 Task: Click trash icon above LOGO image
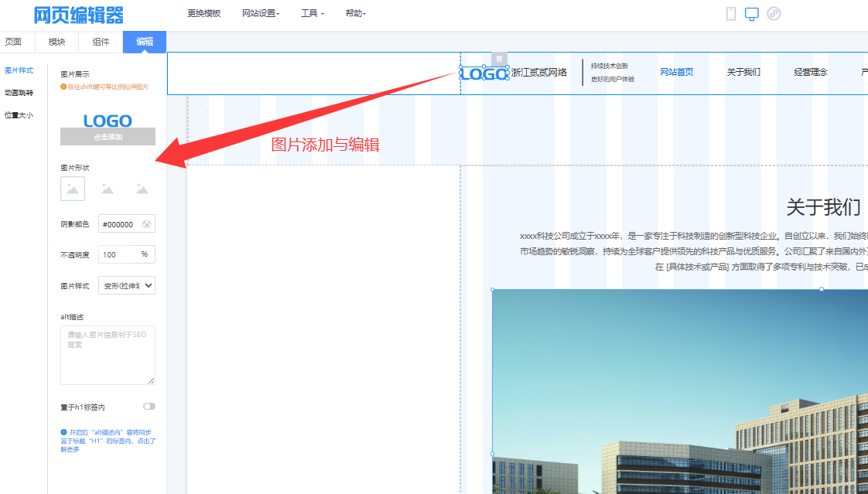(x=499, y=59)
